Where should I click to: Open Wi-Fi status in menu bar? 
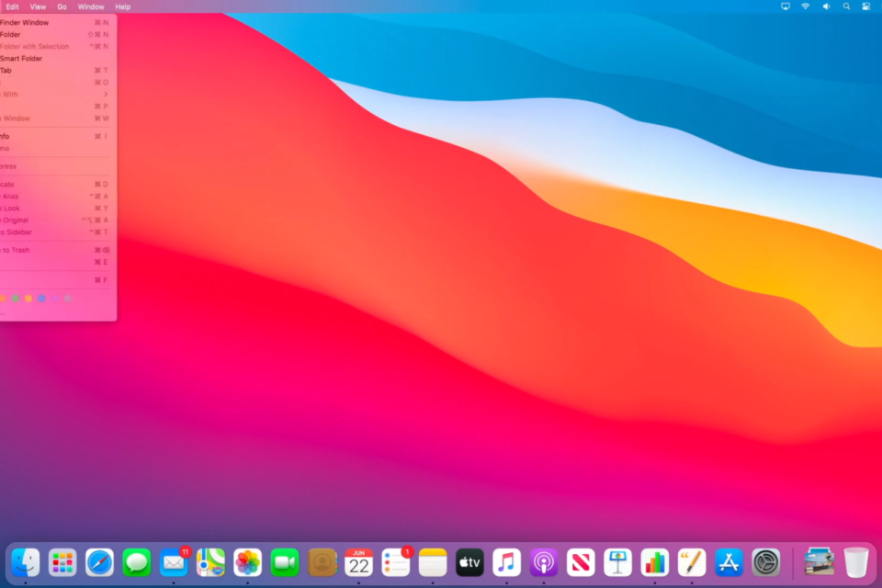[806, 6]
